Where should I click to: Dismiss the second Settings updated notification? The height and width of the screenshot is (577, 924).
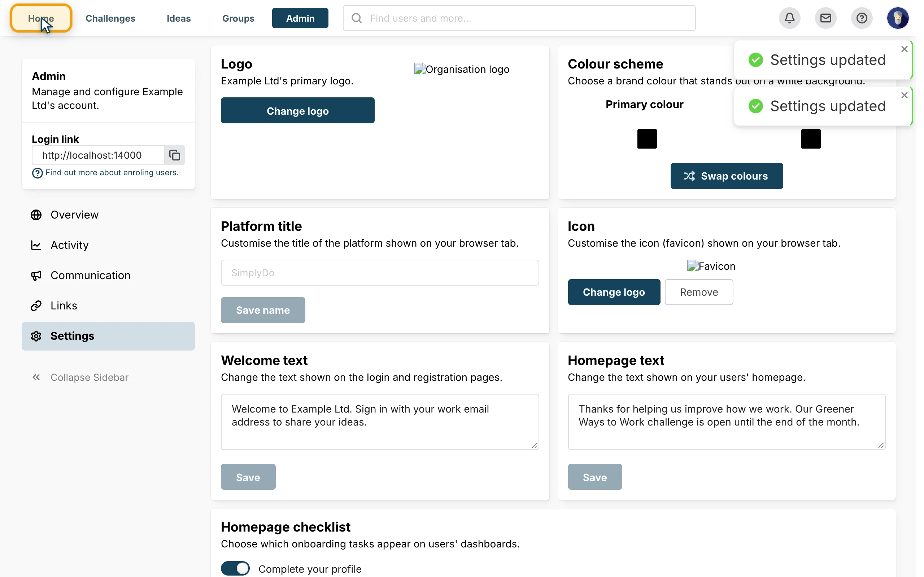[904, 96]
